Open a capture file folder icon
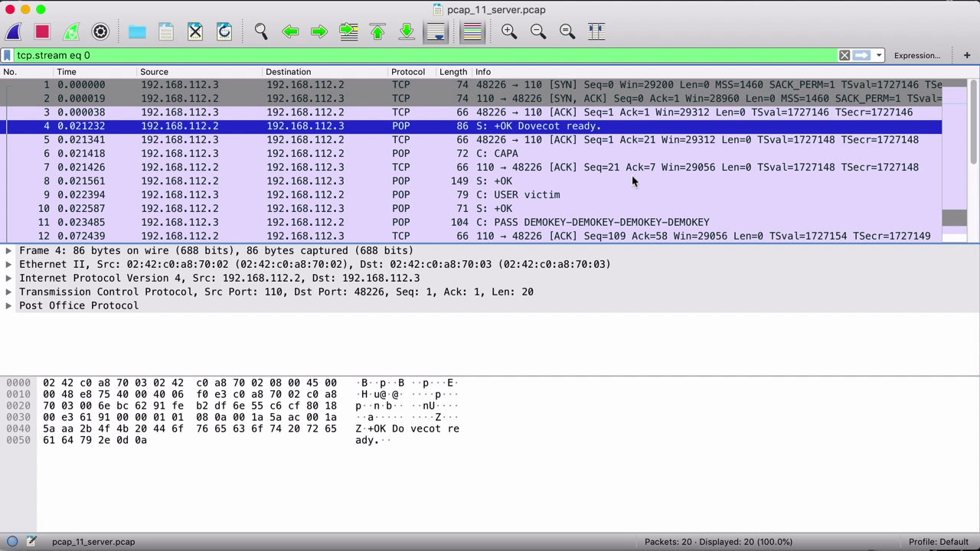This screenshot has height=551, width=980. tap(137, 31)
